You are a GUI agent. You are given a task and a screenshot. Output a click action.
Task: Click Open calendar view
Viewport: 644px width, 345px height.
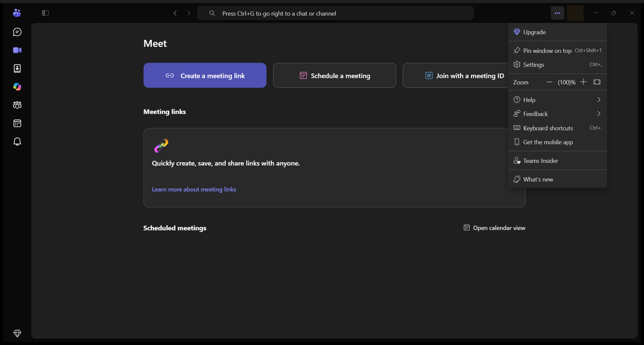(x=494, y=228)
